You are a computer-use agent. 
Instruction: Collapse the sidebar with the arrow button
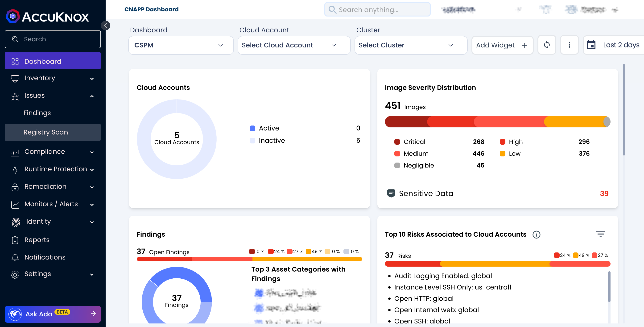(x=106, y=25)
